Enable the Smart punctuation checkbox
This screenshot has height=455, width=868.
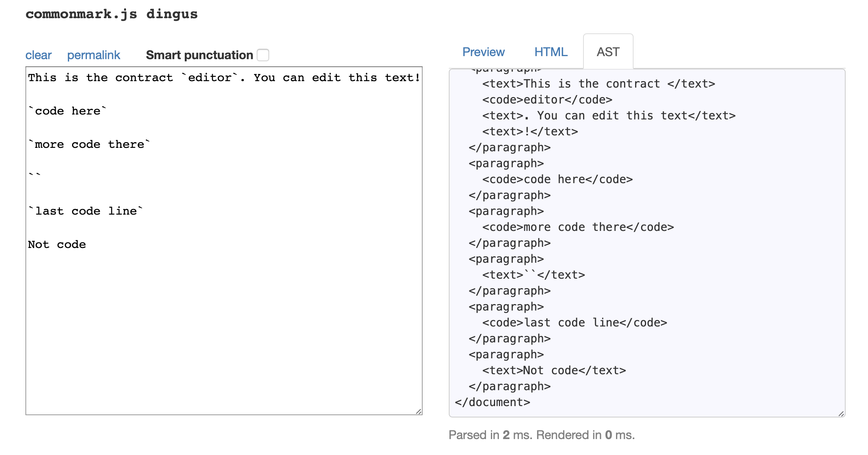[x=264, y=55]
